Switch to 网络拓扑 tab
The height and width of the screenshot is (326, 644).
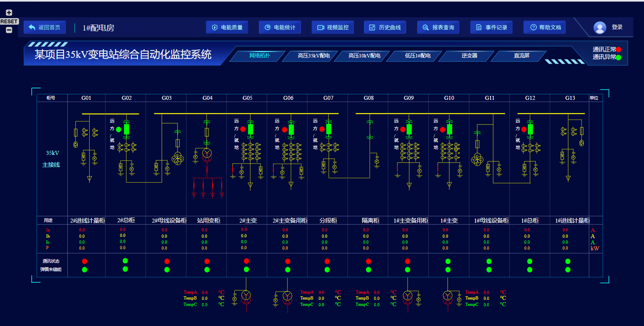pos(260,56)
